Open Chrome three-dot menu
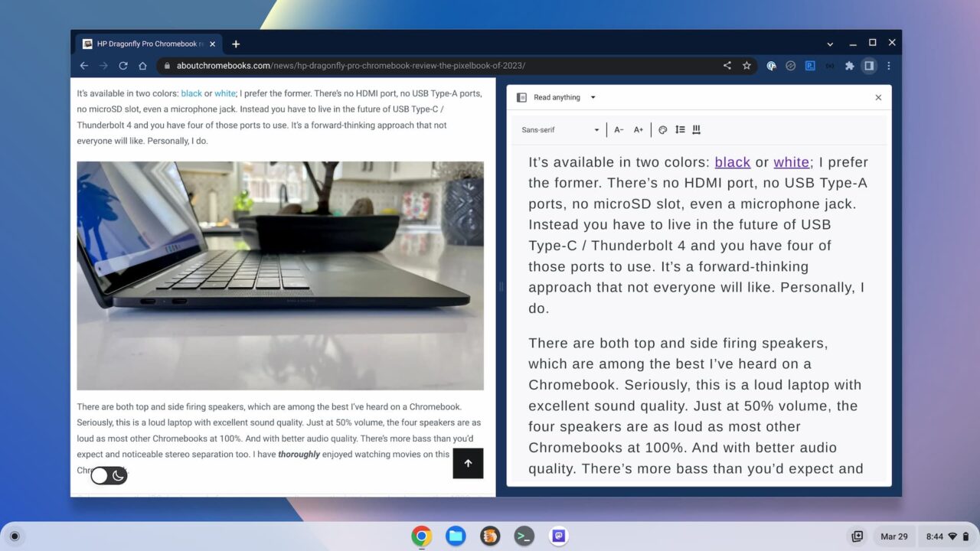The width and height of the screenshot is (980, 551). (889, 66)
